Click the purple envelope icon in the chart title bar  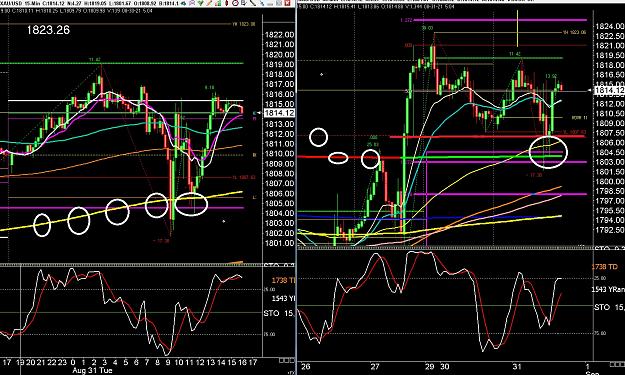(x=192, y=3)
